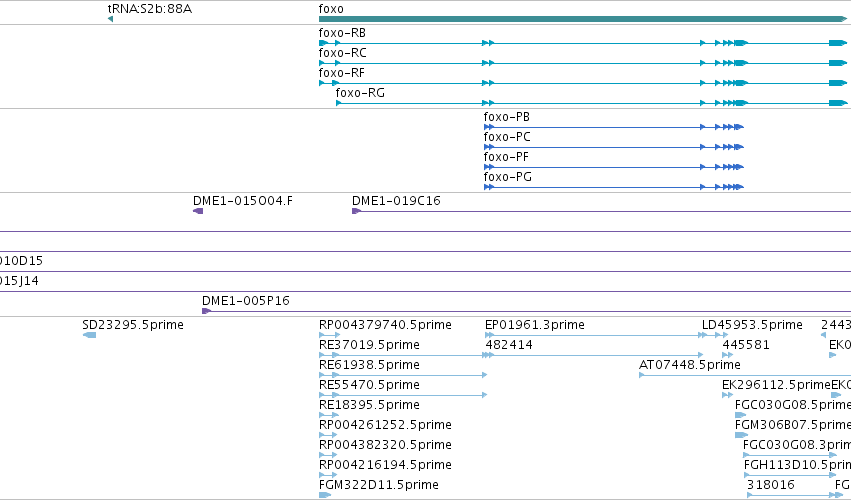The height and width of the screenshot is (500, 851).
Task: Click the 482414 feature label
Action: point(509,345)
